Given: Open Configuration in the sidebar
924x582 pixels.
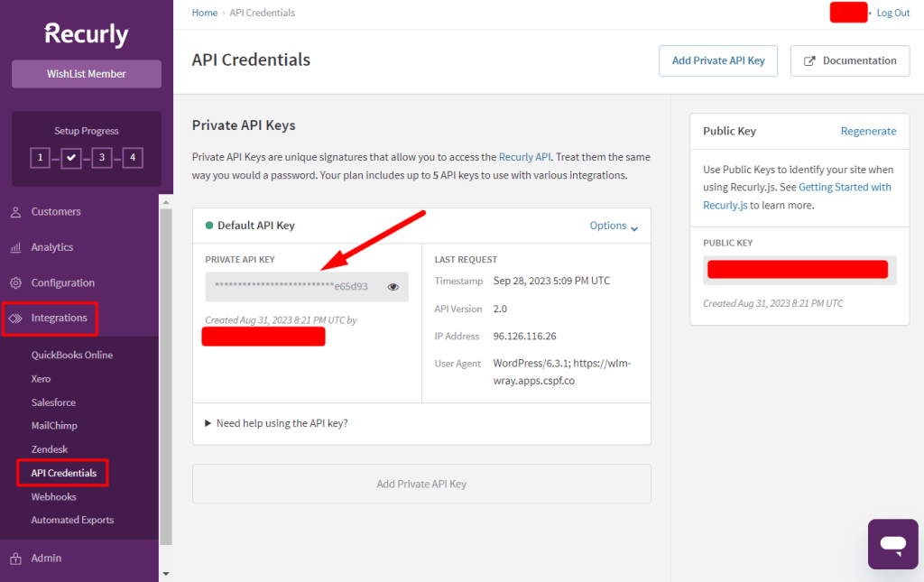Looking at the screenshot, I should click(x=63, y=282).
